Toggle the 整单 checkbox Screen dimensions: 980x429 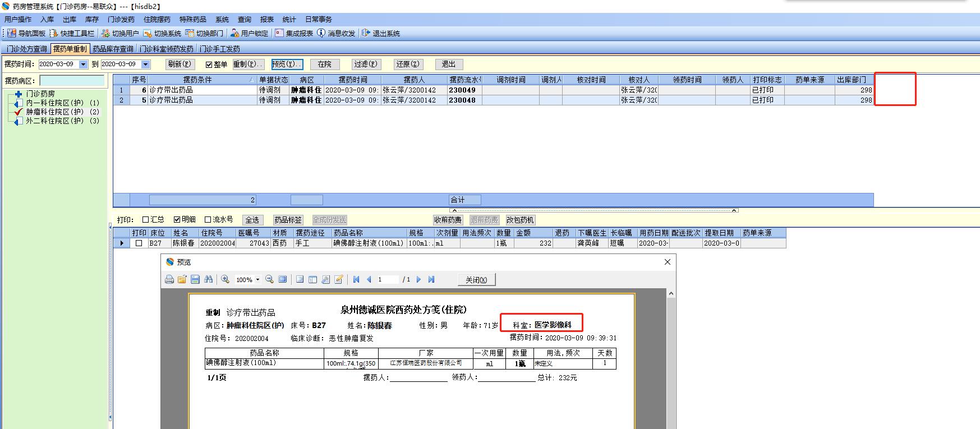(209, 64)
